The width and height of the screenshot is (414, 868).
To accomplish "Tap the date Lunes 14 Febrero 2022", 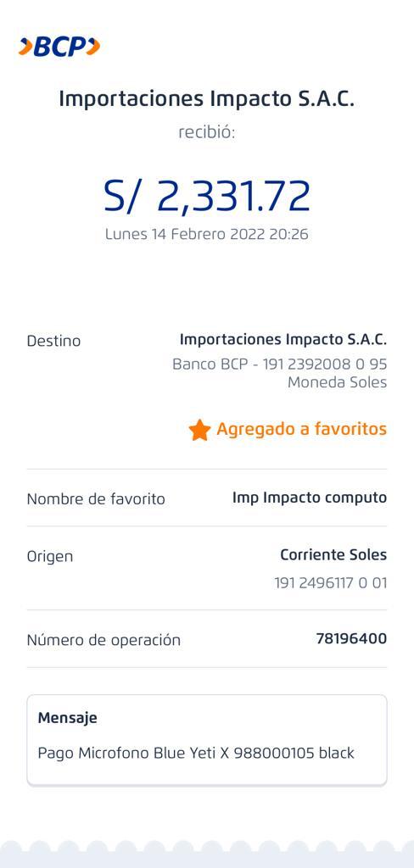I will tap(185, 235).
